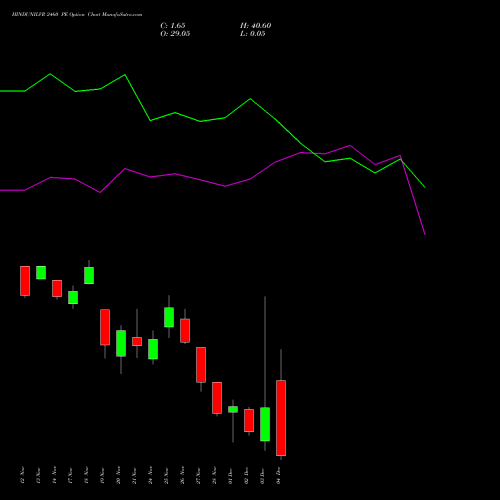Image resolution: width=500 pixels, height=500 pixels.
Task: Click the red candlestick for 27 Nov
Action: coord(201,365)
